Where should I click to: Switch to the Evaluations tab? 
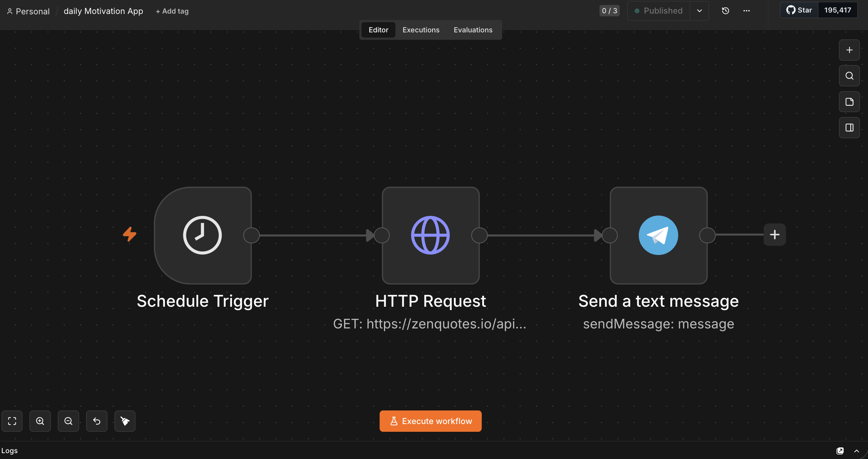473,30
